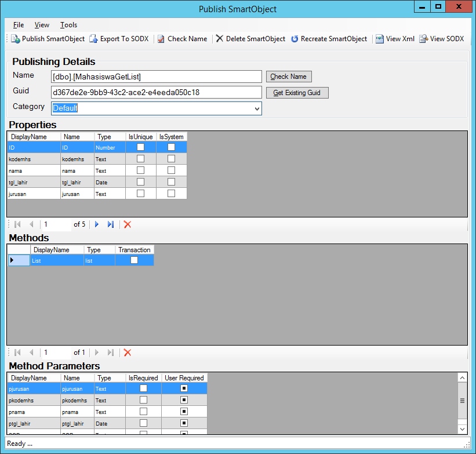Export the SmartObject to SODX

(x=94, y=39)
